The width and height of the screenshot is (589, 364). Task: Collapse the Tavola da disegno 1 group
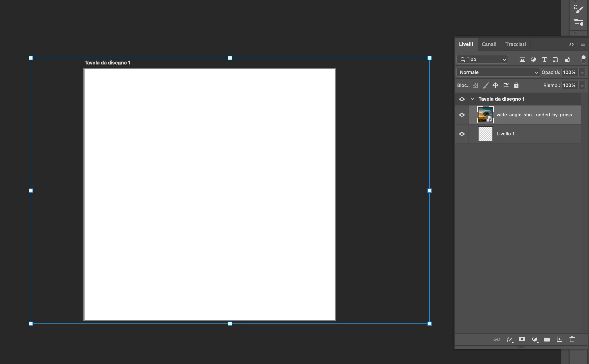472,99
